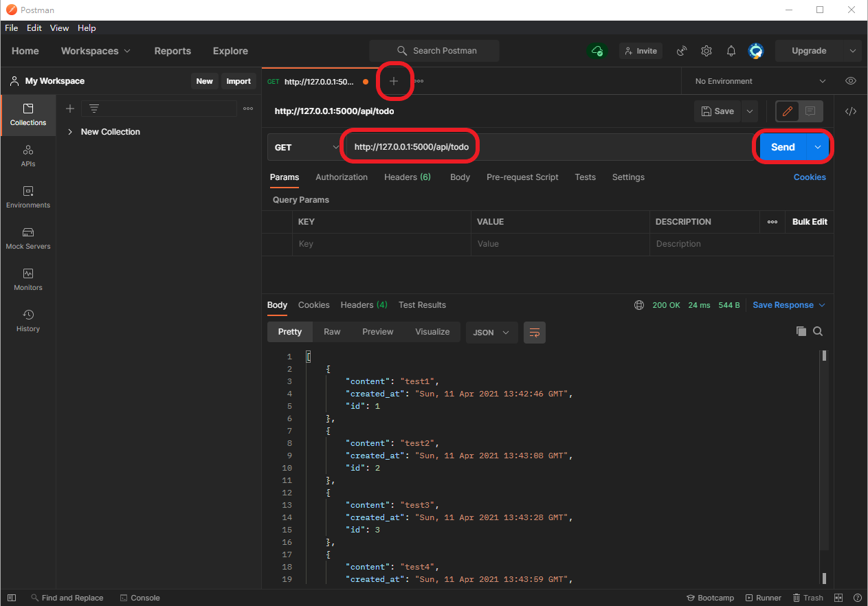
Task: Open the code snippet panel
Action: pos(851,111)
